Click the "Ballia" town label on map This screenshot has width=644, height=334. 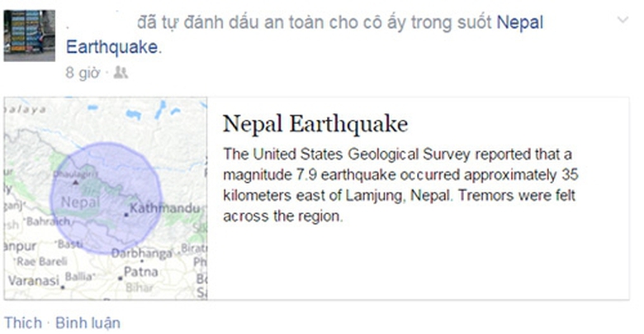coord(78,276)
